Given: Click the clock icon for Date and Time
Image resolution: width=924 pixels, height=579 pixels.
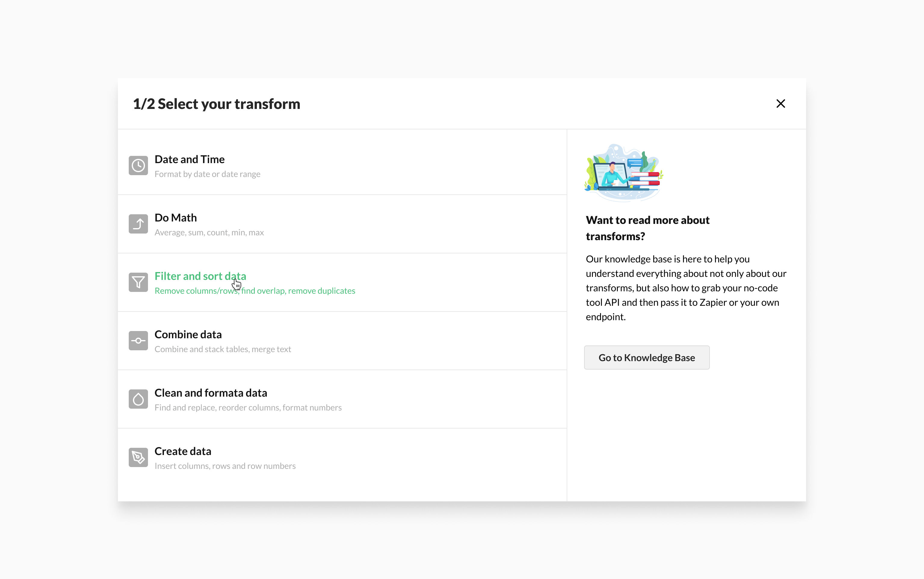Looking at the screenshot, I should coord(138,166).
